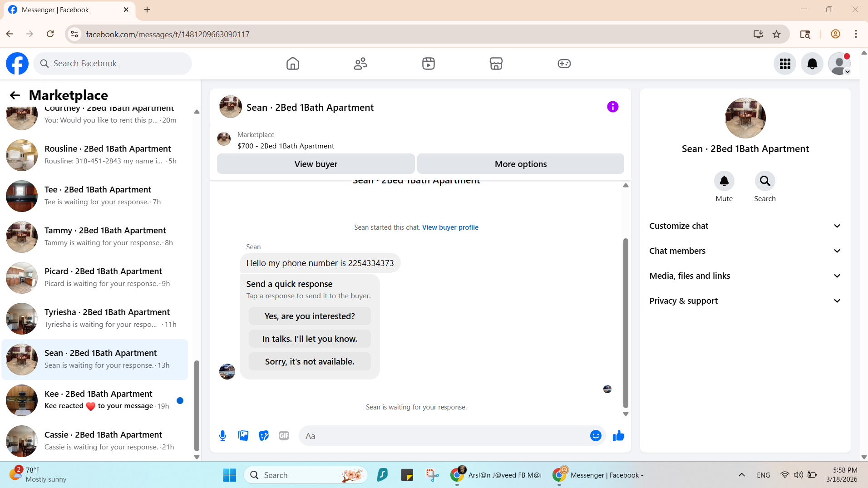The height and width of the screenshot is (488, 868).
Task: Open a new browser tab
Action: 147,10
